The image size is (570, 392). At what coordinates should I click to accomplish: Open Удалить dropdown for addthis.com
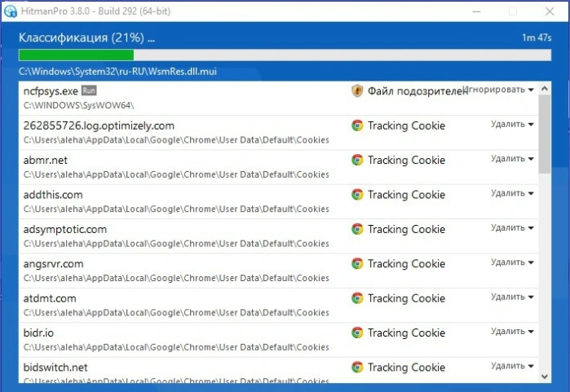[x=512, y=193]
